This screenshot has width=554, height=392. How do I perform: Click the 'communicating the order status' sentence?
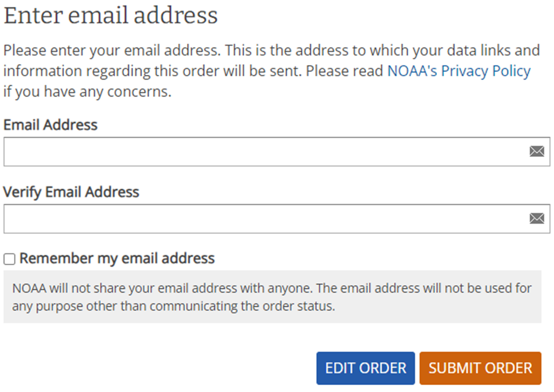242,306
